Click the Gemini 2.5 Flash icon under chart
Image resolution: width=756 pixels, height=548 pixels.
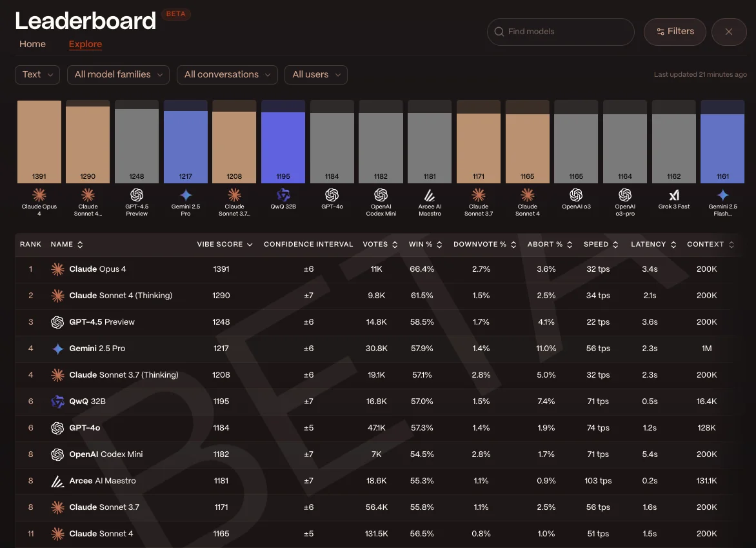coord(722,195)
